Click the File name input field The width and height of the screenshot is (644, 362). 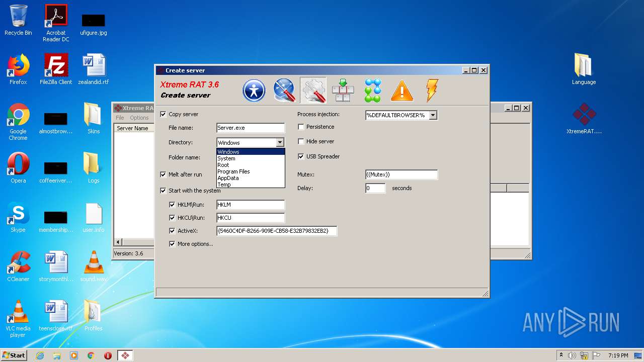click(x=251, y=128)
